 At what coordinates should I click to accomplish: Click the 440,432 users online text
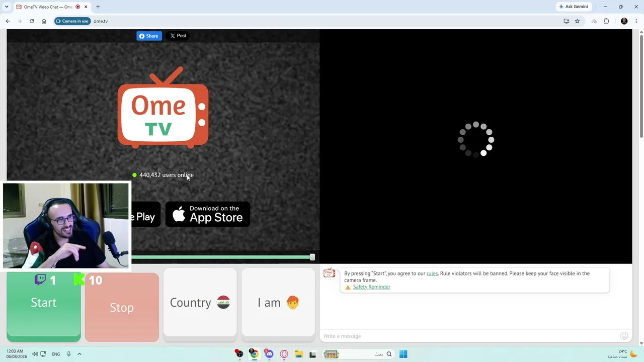[167, 175]
